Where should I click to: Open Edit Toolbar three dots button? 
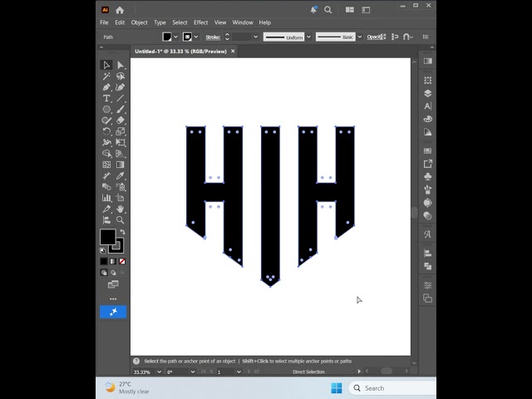click(113, 299)
